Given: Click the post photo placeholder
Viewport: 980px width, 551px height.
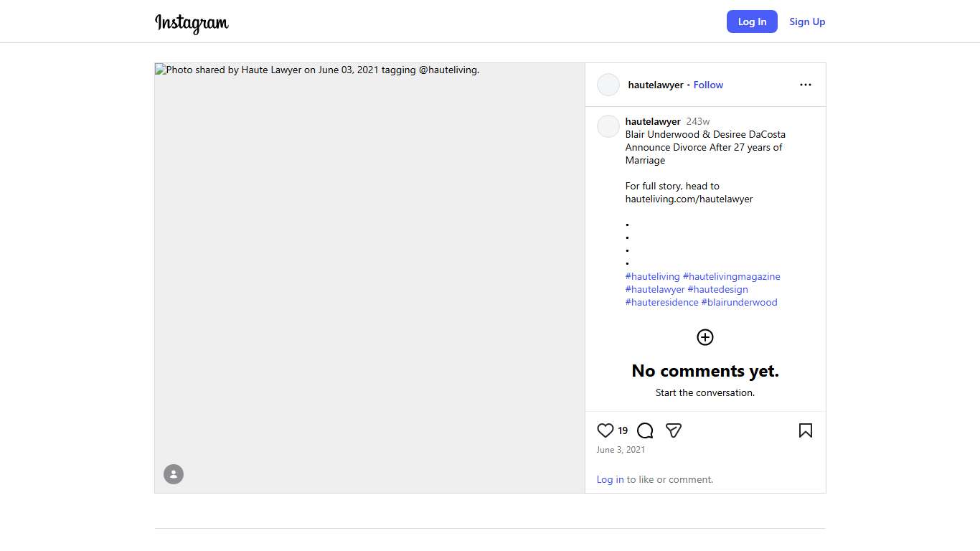Looking at the screenshot, I should [x=369, y=280].
